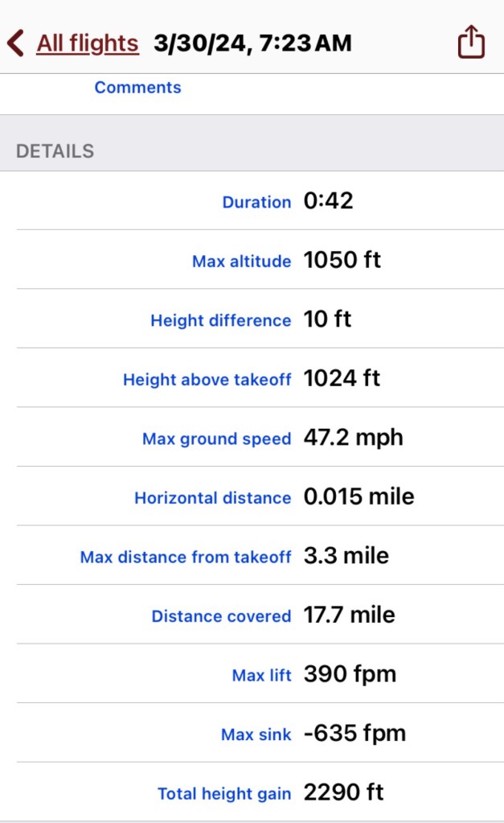504x823 pixels.
Task: Select the Total height gain label
Action: [223, 794]
